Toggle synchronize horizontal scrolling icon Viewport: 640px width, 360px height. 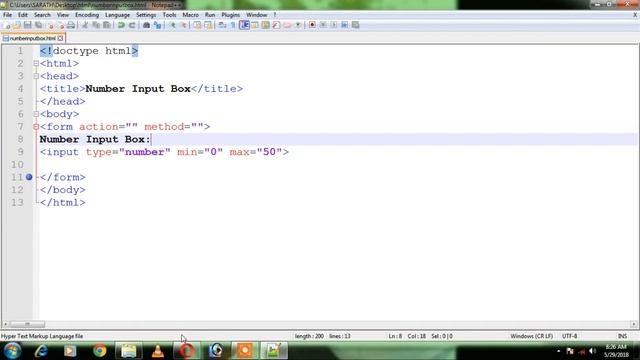tap(208, 25)
